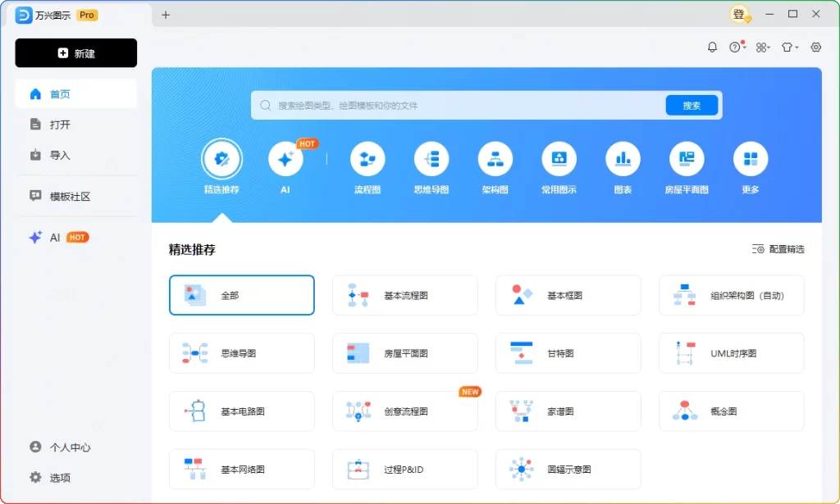Select the 架构图 architecture diagram icon
Screen dimensions: 840x504
click(495, 159)
